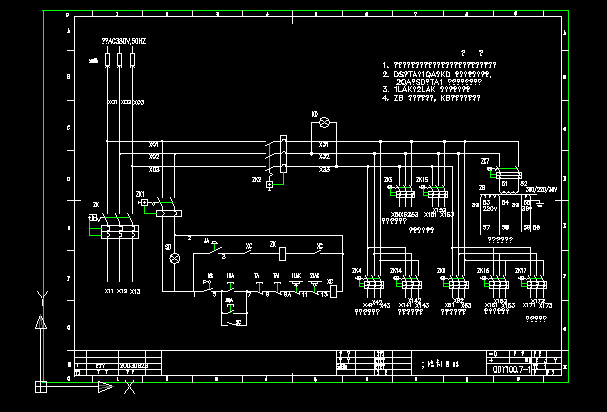The height and width of the screenshot is (412, 607).
Task: Click the UCS X-axis arrowhead
Action: 105,386
